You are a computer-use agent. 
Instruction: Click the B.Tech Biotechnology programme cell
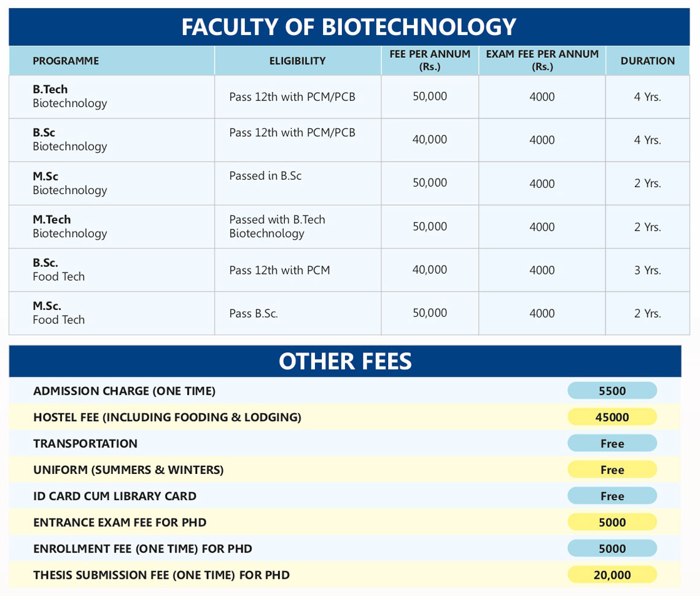(69, 96)
